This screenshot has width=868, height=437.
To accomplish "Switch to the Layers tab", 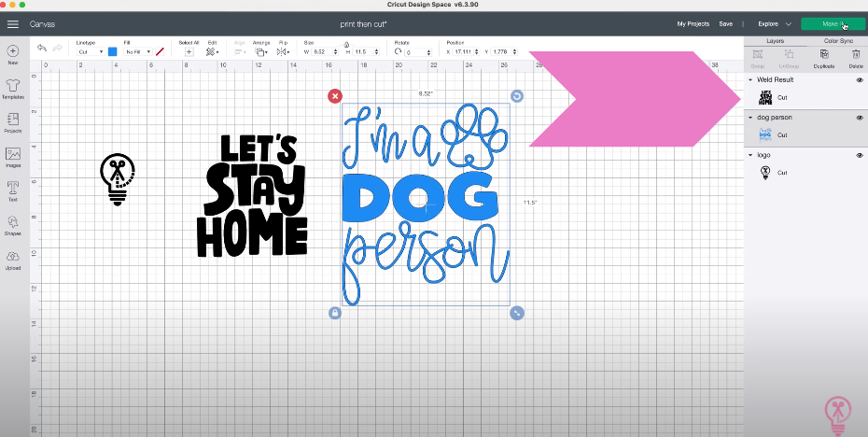I will 775,41.
